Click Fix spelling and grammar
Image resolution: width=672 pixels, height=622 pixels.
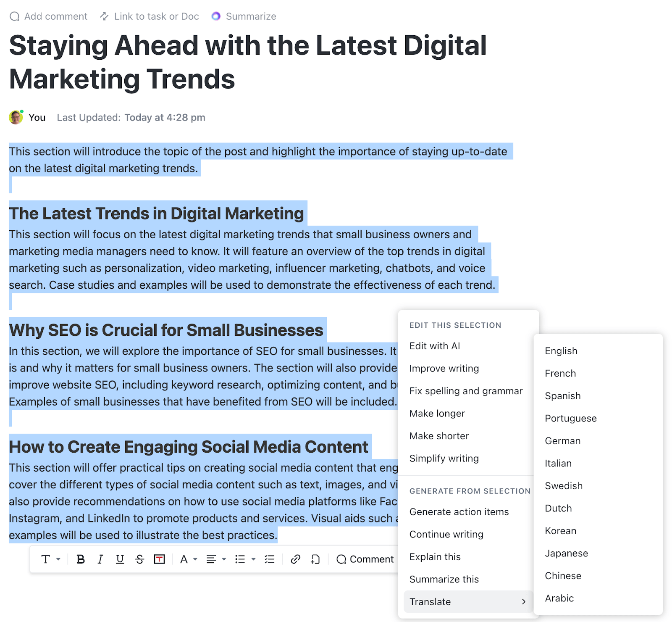466,391
